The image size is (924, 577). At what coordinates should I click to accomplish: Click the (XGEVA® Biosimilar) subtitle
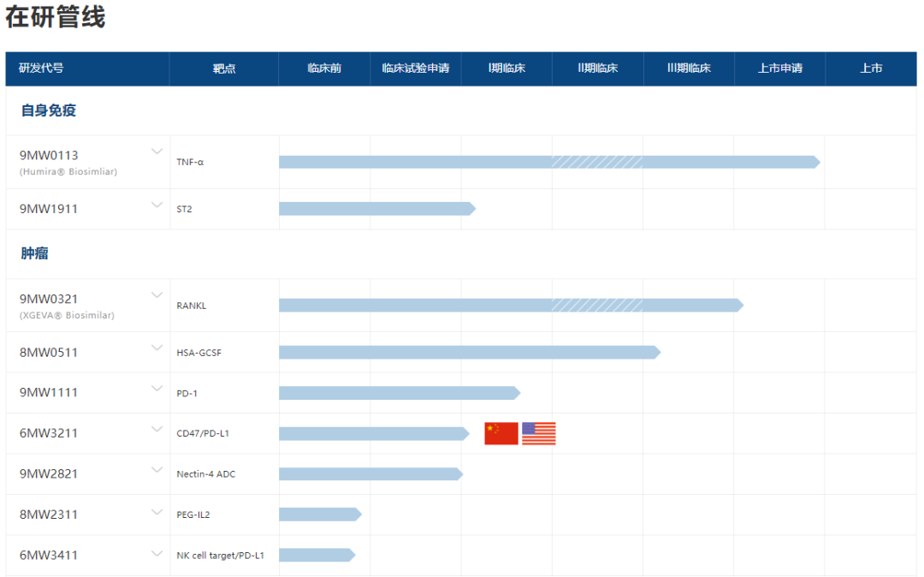[x=68, y=315]
